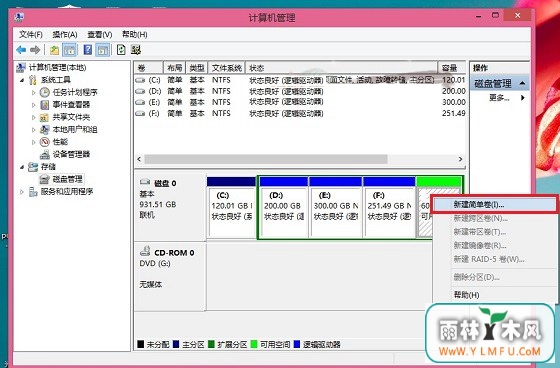Click the 计算机管理(本地) root icon
The width and height of the screenshot is (560, 368).
coord(21,67)
